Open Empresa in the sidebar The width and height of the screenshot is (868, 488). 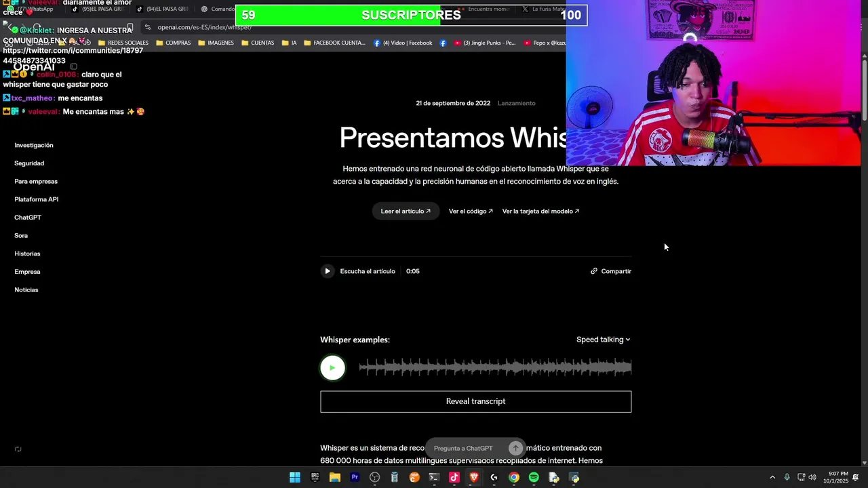tap(27, 272)
